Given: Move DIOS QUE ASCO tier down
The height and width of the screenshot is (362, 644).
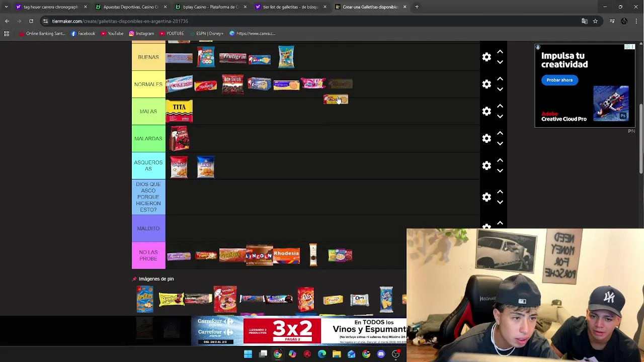Looking at the screenshot, I should (x=500, y=202).
